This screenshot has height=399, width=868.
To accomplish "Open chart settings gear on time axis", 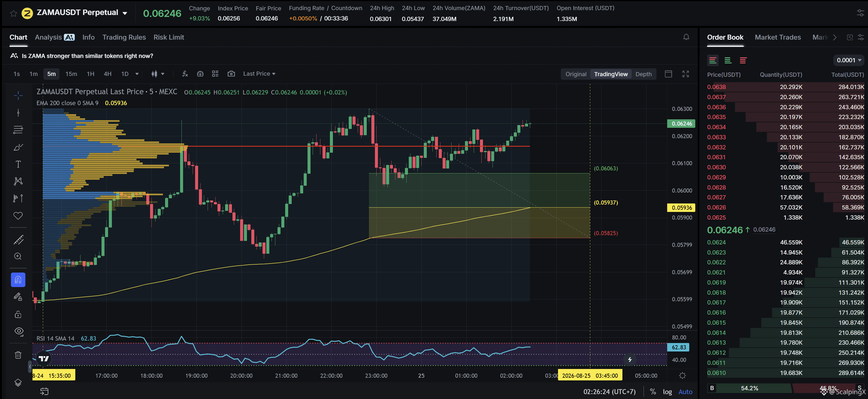I will pyautogui.click(x=682, y=376).
